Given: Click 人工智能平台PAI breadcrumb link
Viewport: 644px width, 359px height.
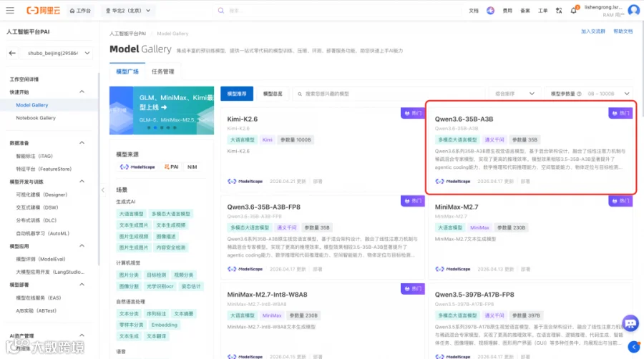Looking at the screenshot, I should pos(128,34).
